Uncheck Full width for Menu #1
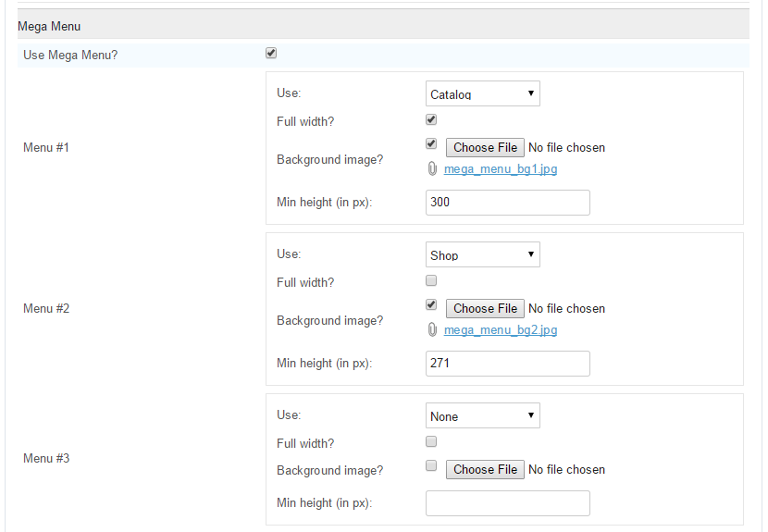This screenshot has width=768, height=532. 431,119
